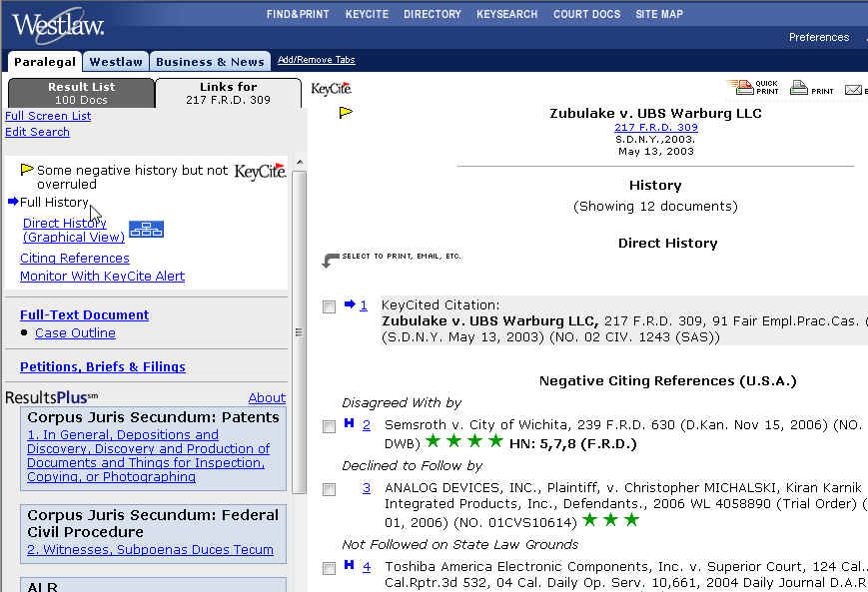The width and height of the screenshot is (868, 592).
Task: Click the blue H icon beside Semsroth
Action: pos(349,424)
